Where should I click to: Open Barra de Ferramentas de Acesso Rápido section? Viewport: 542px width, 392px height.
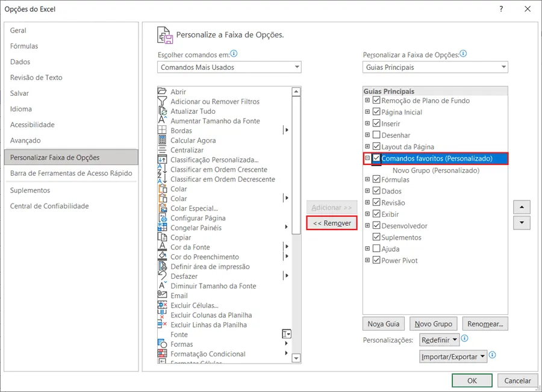(71, 173)
